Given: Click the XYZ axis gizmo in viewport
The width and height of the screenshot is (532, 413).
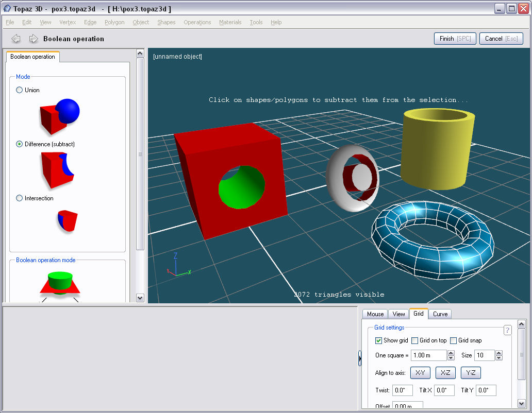Looking at the screenshot, I should pyautogui.click(x=178, y=266).
